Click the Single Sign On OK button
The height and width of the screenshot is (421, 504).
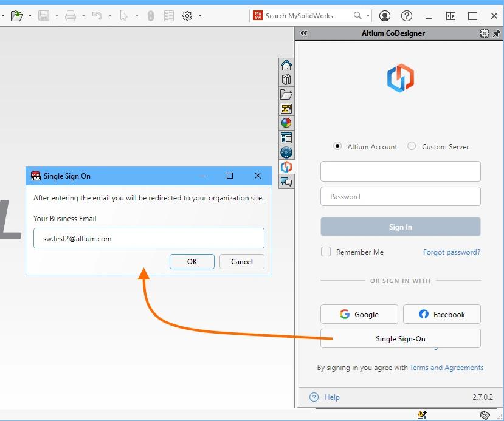tap(192, 261)
